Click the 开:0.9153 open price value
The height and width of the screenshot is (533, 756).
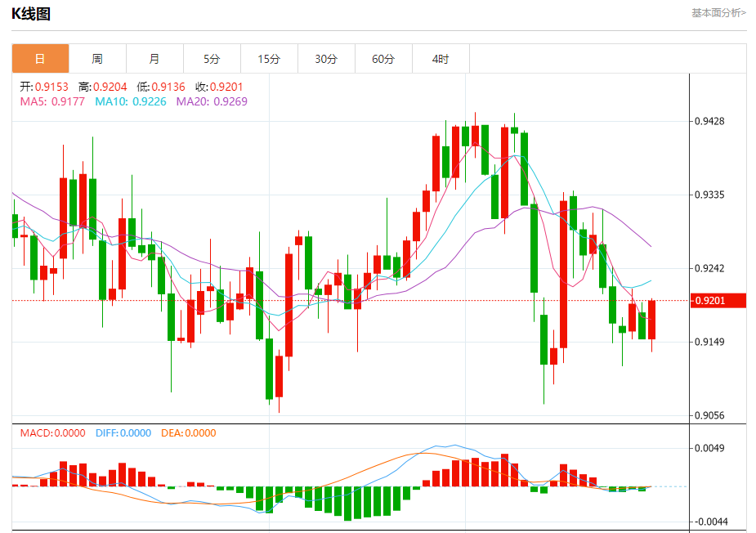44,87
